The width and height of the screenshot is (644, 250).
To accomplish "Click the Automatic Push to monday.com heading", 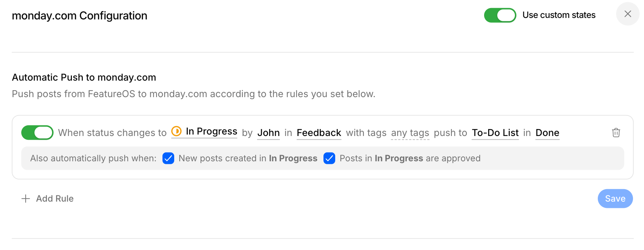I will [x=84, y=77].
